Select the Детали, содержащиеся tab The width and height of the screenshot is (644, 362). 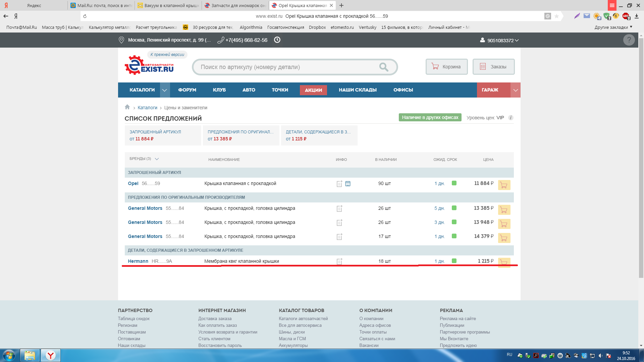319,135
